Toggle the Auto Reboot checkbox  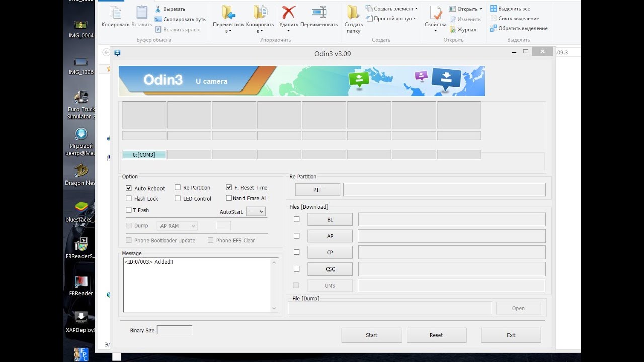tap(129, 188)
